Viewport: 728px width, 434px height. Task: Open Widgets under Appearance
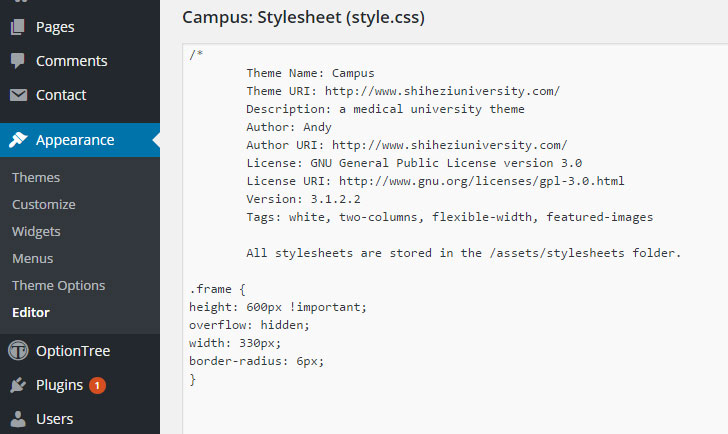click(36, 231)
